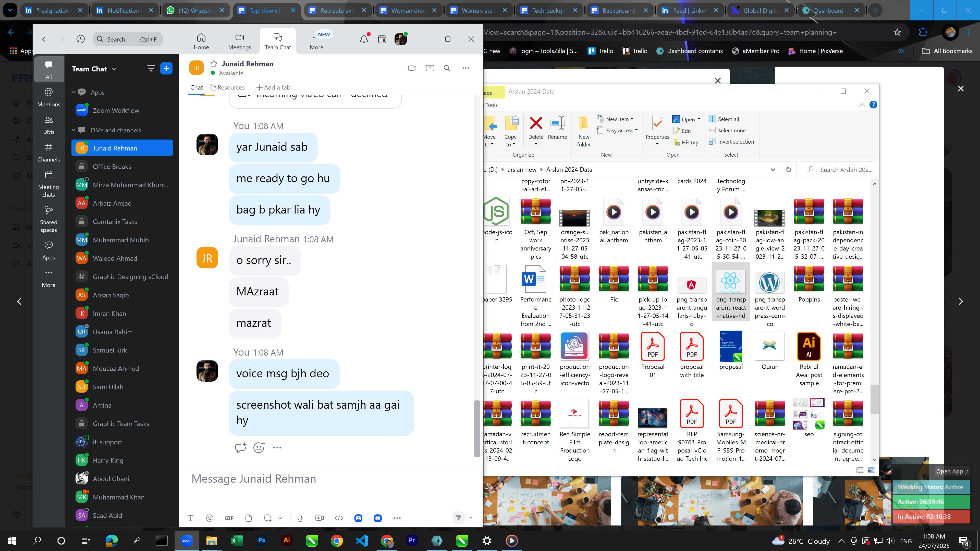Open send options dropdown arrow
The width and height of the screenshot is (980, 551).
pyautogui.click(x=471, y=518)
